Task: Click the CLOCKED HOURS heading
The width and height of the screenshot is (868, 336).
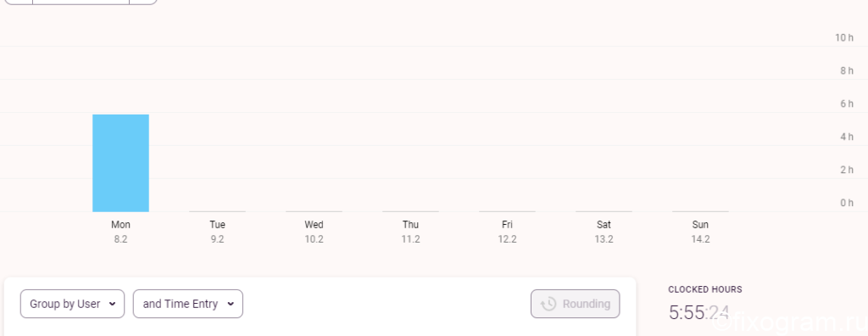Action: [704, 289]
